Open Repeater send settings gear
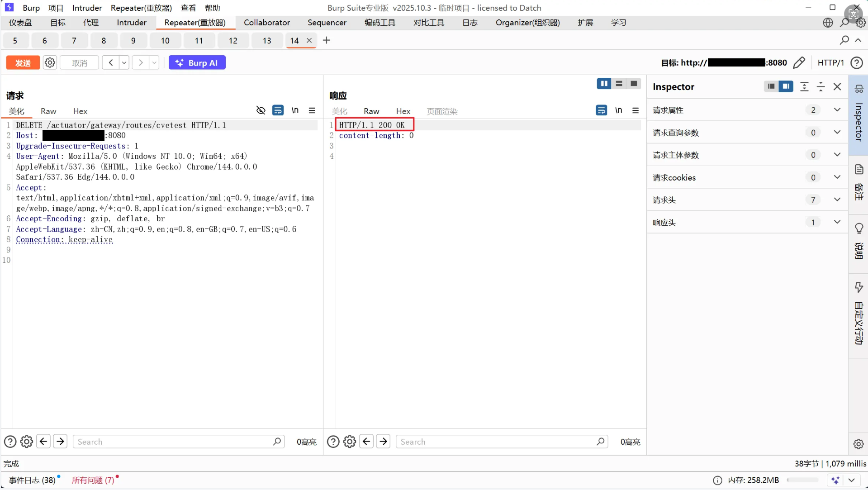Screen dimensions: 868x490 click(x=50, y=62)
